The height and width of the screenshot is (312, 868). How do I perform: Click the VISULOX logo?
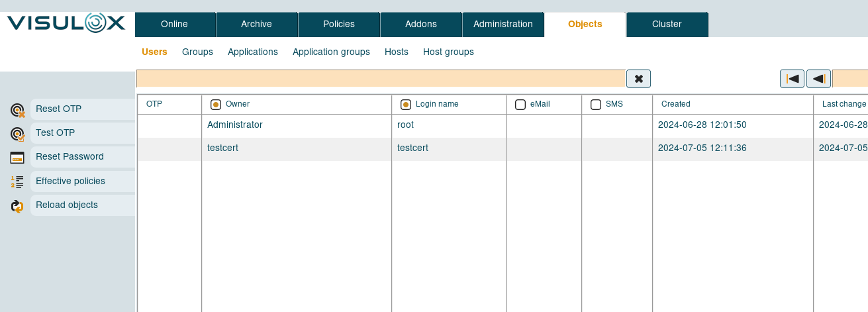[66, 23]
